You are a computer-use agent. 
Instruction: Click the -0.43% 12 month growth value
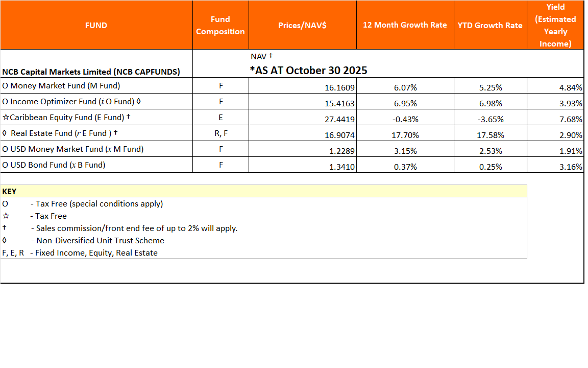[x=405, y=119]
